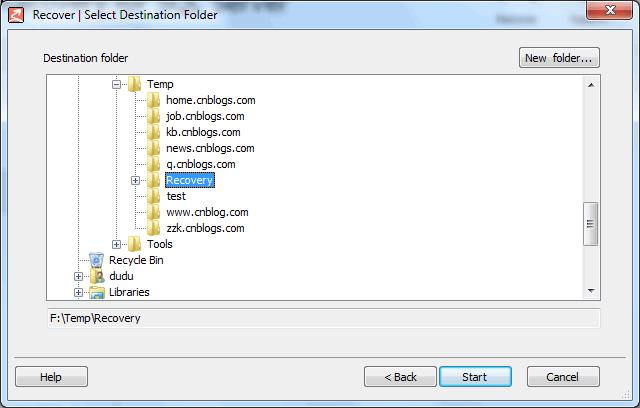Click the folder icon next to test
640x408 pixels.
153,196
